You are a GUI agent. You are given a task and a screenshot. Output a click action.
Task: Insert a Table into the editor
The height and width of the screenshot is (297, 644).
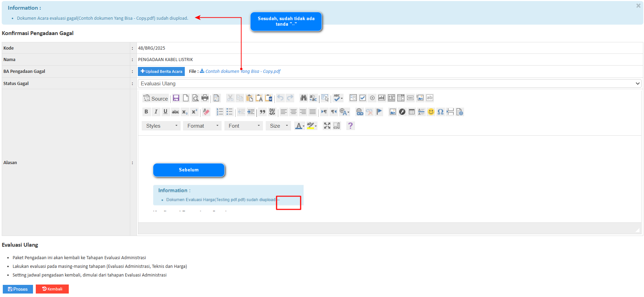click(x=412, y=112)
